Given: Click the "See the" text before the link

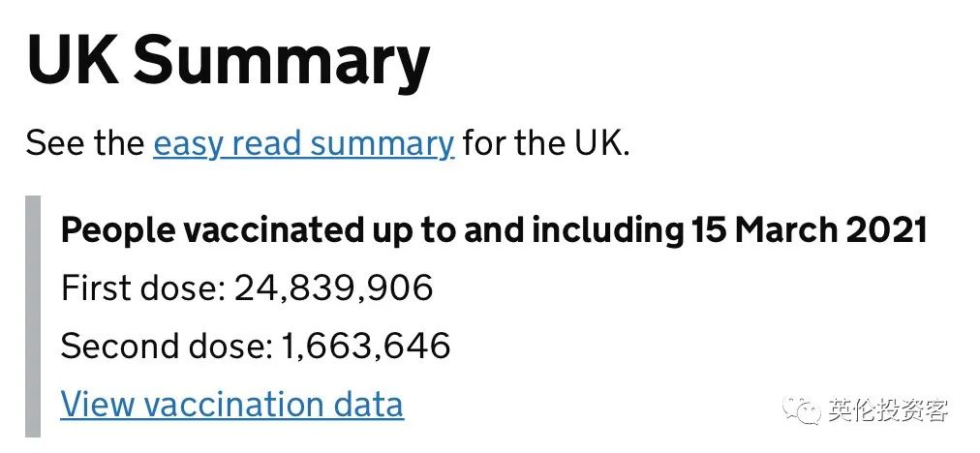Looking at the screenshot, I should point(84,144).
